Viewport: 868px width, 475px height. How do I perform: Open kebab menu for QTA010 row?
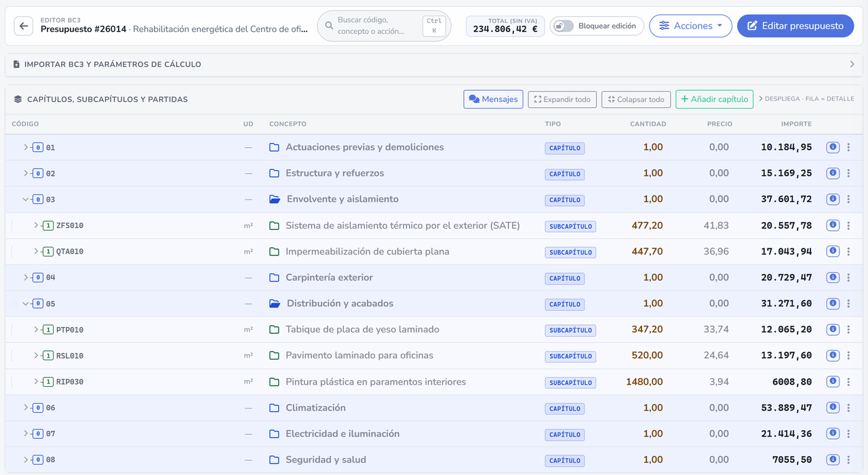(848, 251)
